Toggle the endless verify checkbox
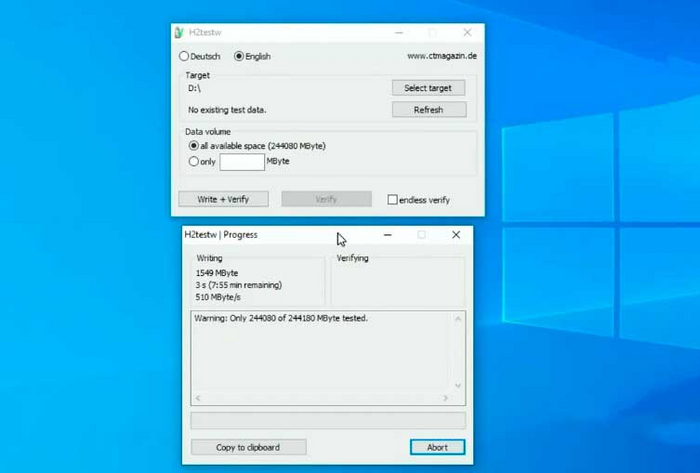Image resolution: width=700 pixels, height=473 pixels. click(x=392, y=199)
